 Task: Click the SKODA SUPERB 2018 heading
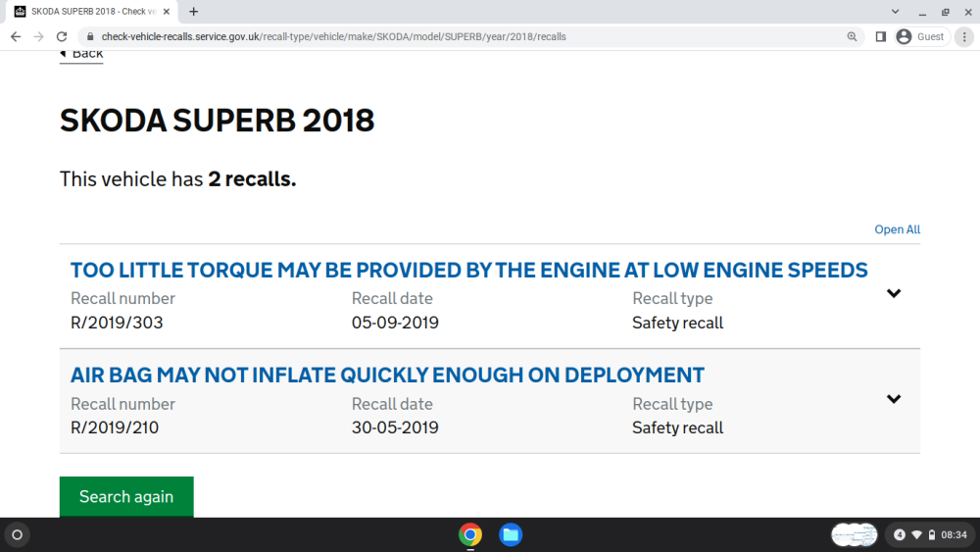[x=217, y=120]
